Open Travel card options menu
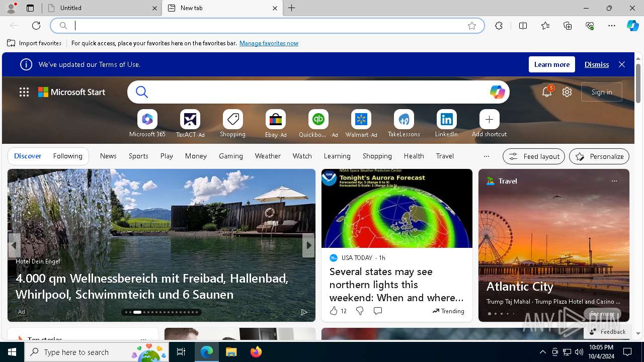Image resolution: width=644 pixels, height=362 pixels. (614, 181)
